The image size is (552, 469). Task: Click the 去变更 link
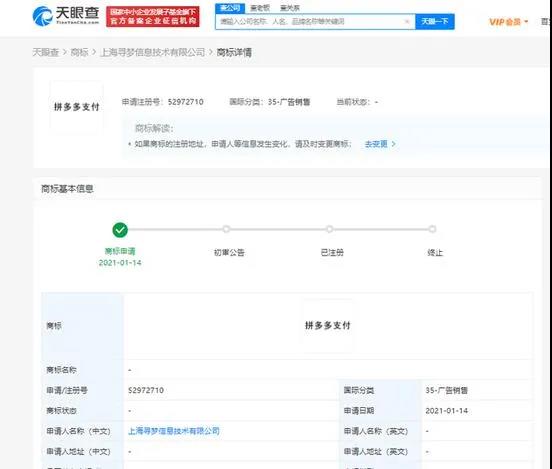(x=376, y=144)
